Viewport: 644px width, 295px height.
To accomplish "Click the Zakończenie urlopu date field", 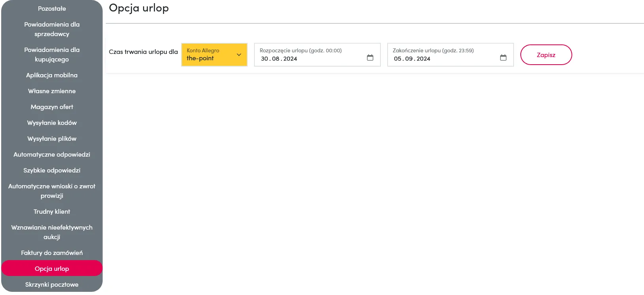I will click(x=442, y=58).
